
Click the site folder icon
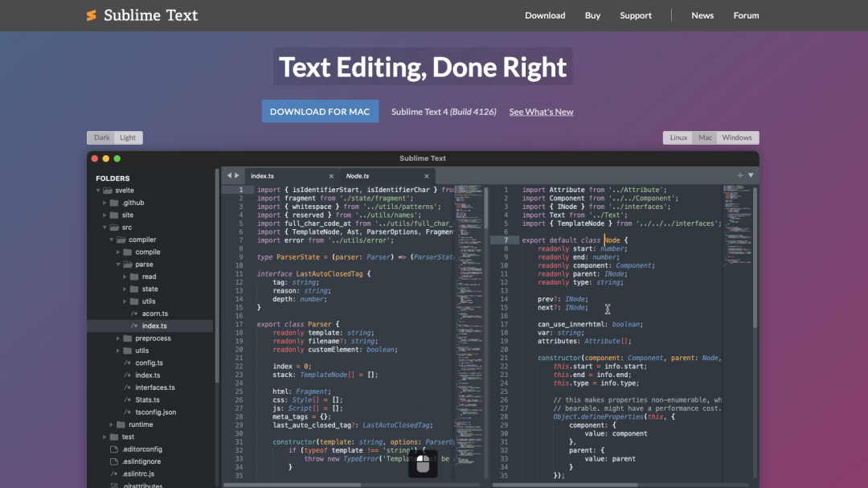pos(114,215)
